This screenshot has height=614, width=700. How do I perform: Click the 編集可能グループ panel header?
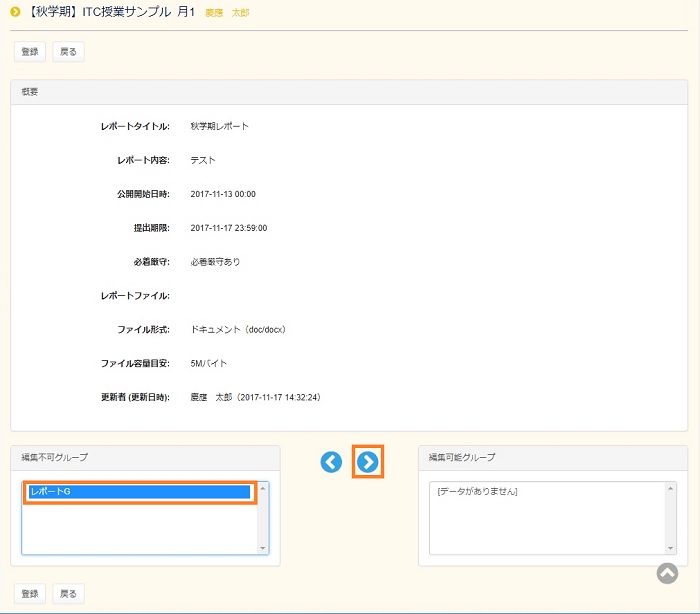point(553,457)
